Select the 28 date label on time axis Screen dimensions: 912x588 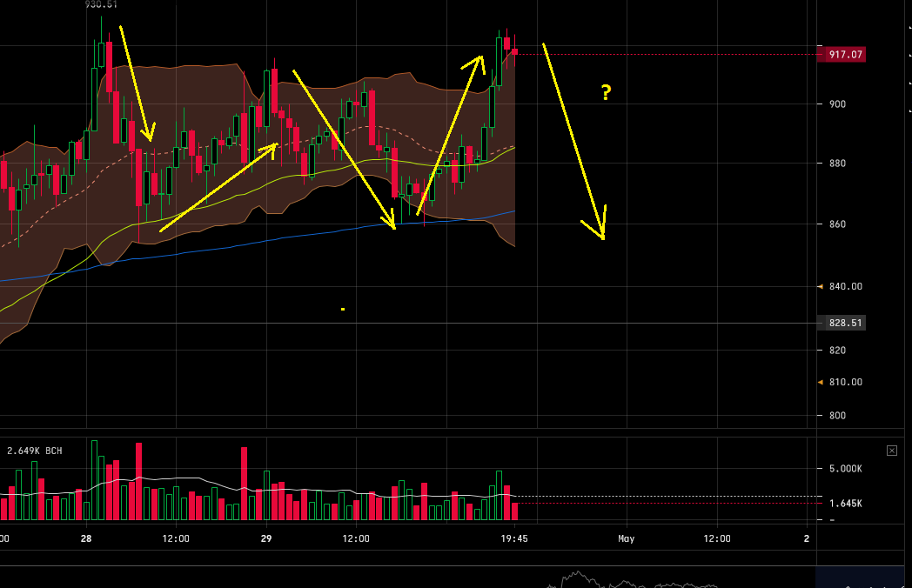[86, 538]
